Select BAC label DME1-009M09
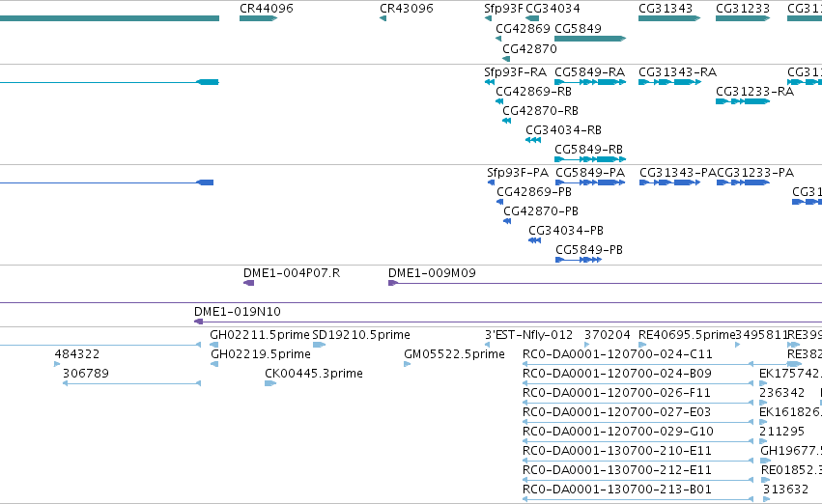 432,273
